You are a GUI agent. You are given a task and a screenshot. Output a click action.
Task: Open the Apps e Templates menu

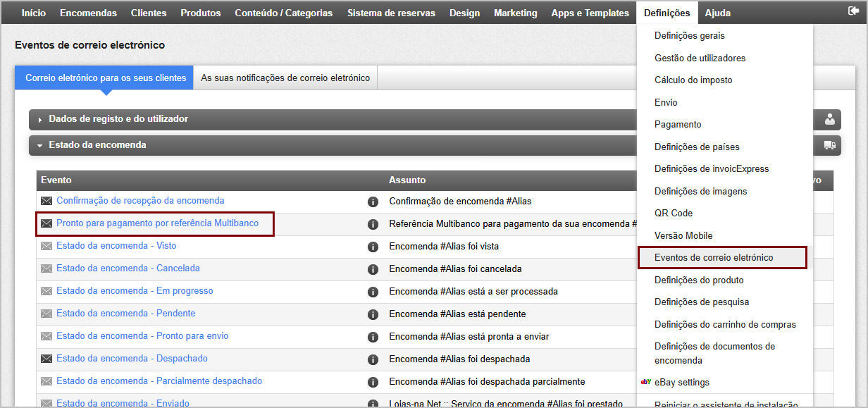[x=590, y=13]
